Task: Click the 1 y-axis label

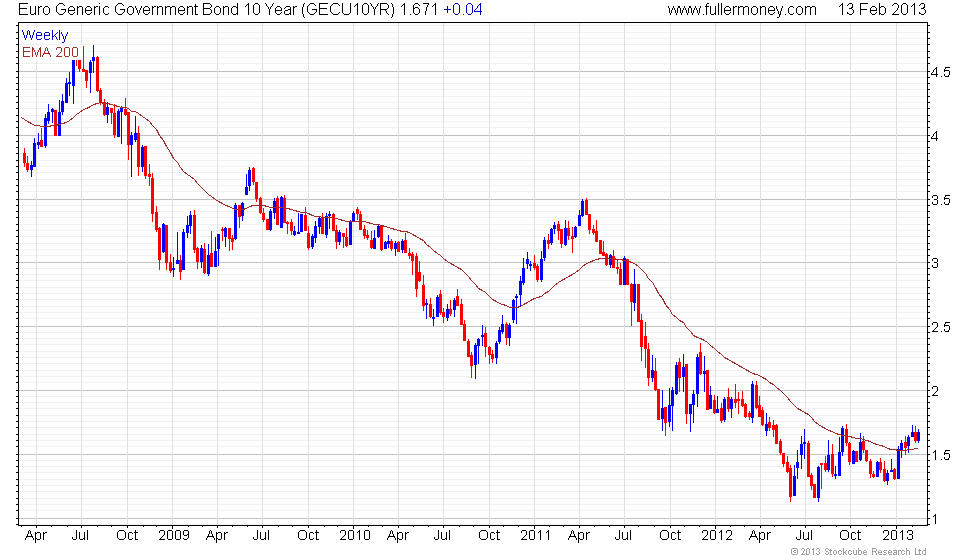Action: click(x=935, y=519)
